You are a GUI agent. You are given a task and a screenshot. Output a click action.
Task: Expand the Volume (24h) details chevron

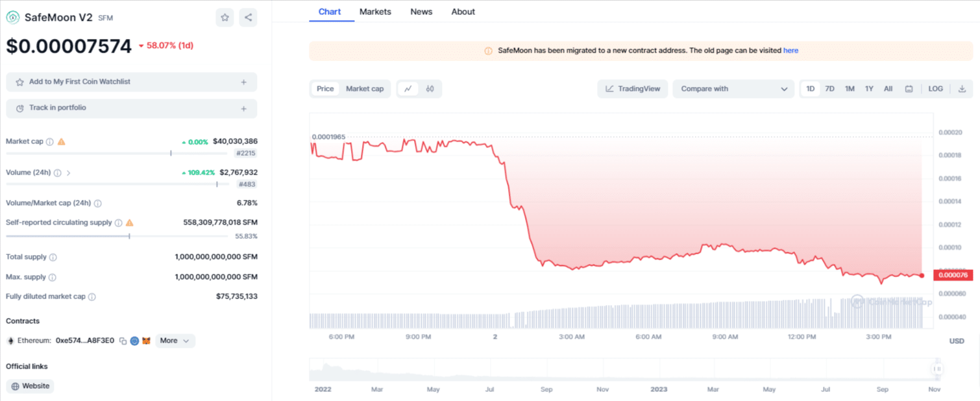(x=69, y=173)
